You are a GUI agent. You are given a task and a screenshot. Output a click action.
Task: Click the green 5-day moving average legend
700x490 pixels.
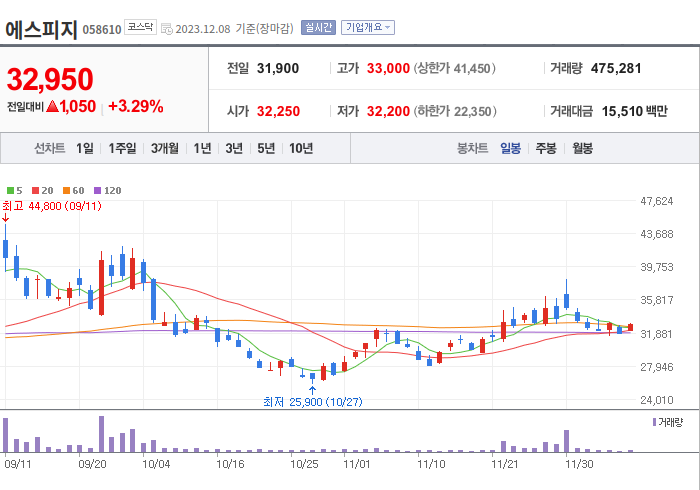14,191
